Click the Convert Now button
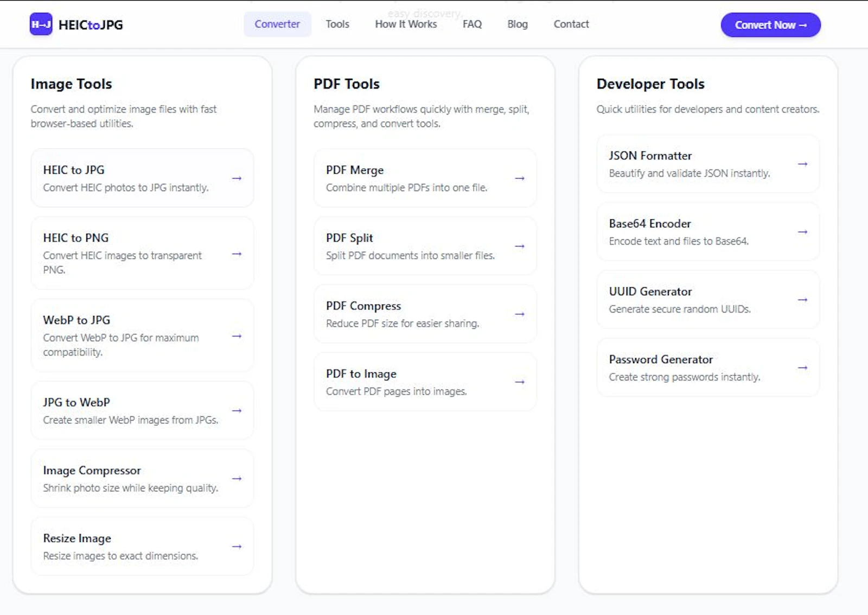868x615 pixels. [770, 25]
